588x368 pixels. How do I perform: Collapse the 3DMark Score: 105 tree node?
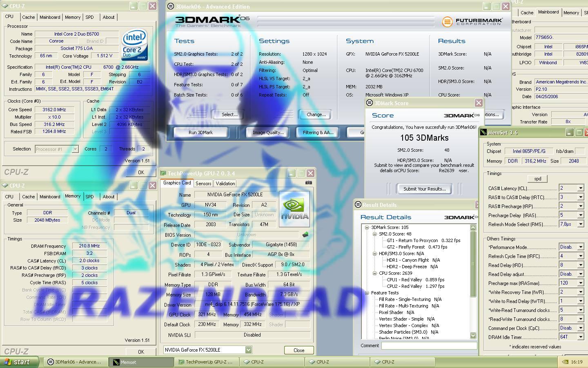point(367,227)
